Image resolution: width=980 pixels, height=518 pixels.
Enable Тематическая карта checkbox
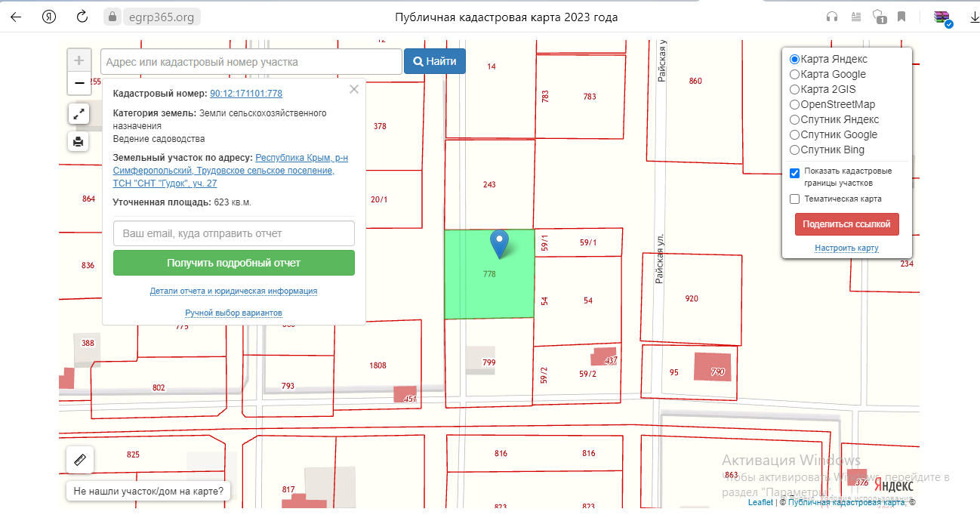[794, 199]
